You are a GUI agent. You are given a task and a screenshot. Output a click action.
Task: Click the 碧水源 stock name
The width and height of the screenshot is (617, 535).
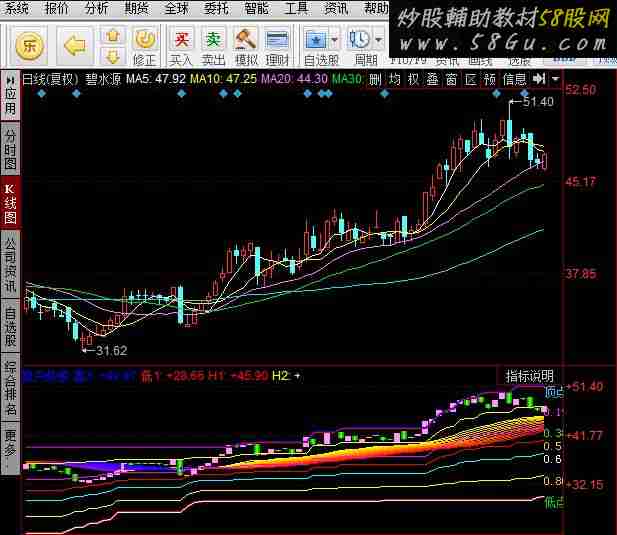(x=103, y=79)
